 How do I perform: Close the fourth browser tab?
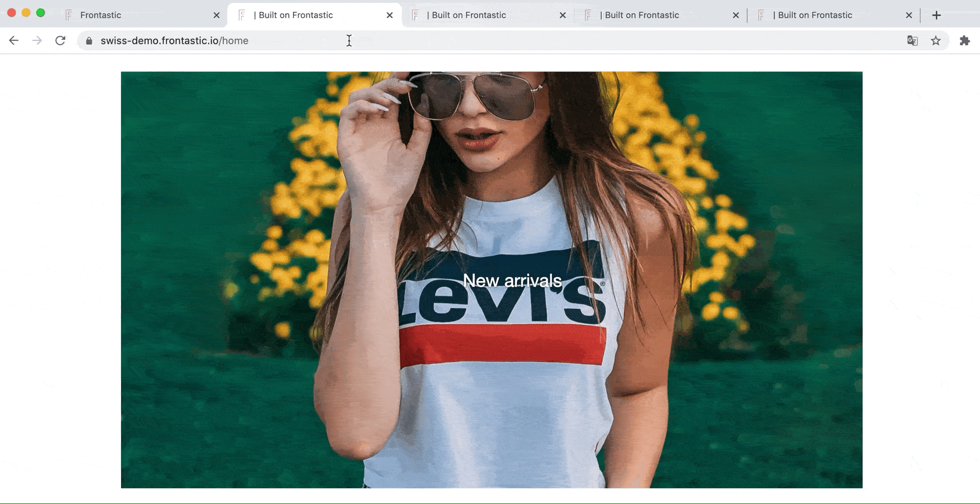tap(735, 15)
